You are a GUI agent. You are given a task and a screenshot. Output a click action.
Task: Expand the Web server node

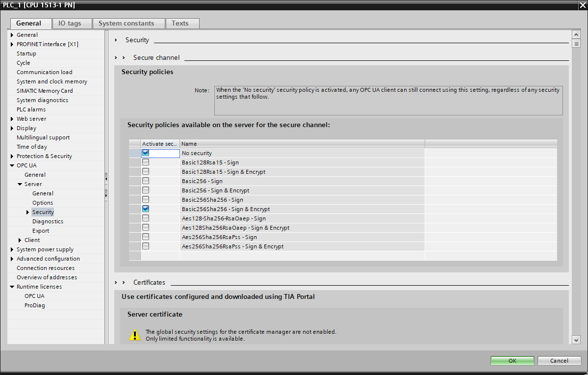click(x=12, y=119)
